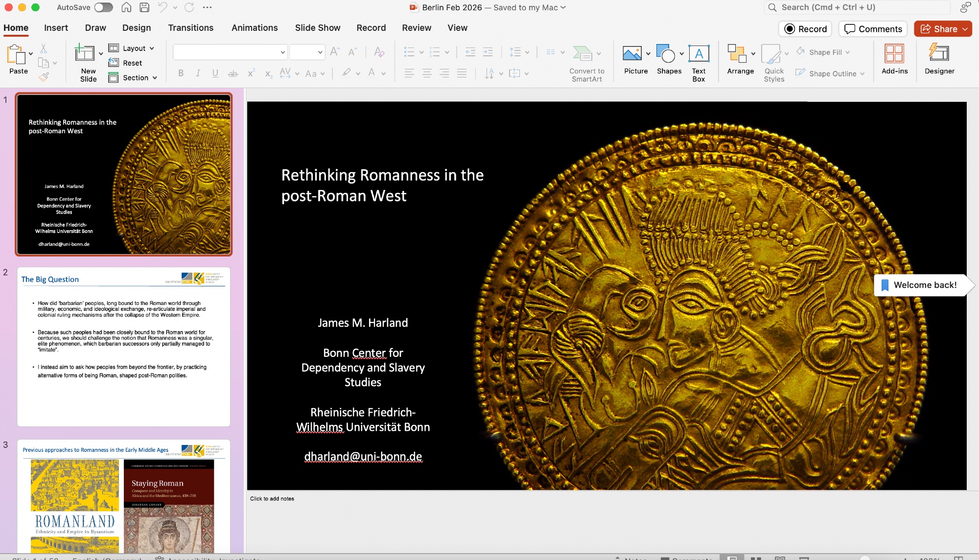Click the Picture insert icon

(632, 54)
